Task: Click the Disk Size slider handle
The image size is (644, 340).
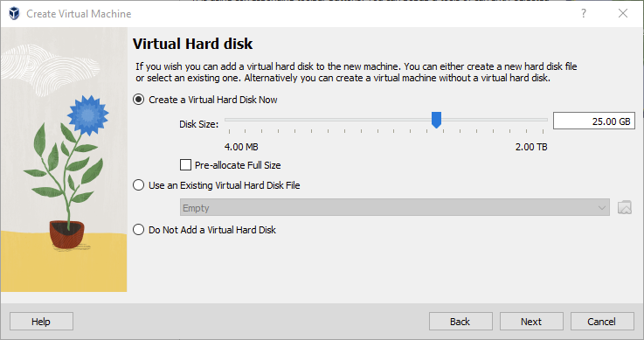Action: coord(436,120)
